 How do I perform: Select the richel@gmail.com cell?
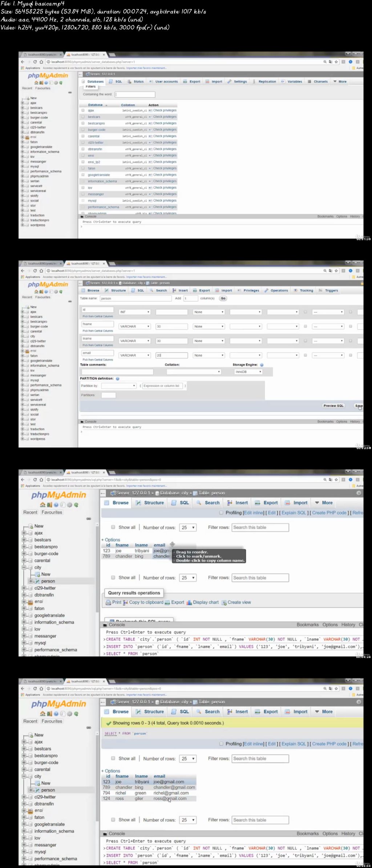(171, 793)
